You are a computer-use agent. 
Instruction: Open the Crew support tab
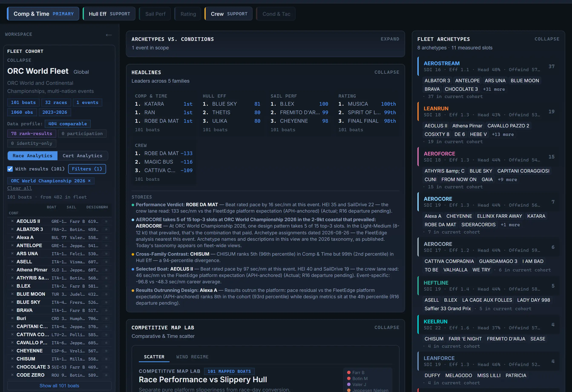(x=229, y=14)
